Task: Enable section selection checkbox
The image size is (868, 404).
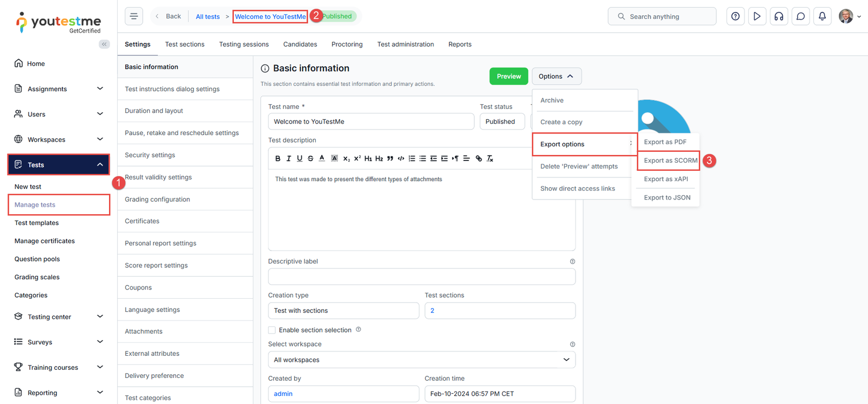Action: (272, 330)
